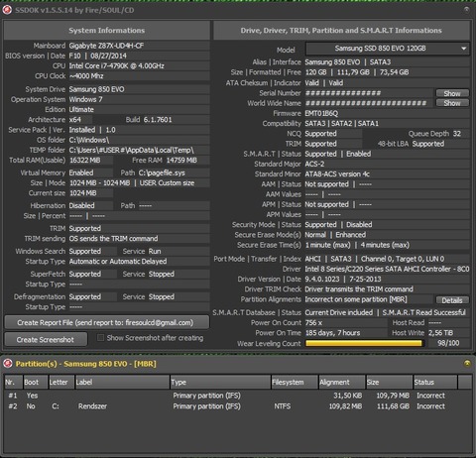Click the Type column header
This screenshot has width=476, height=458.
(220, 383)
